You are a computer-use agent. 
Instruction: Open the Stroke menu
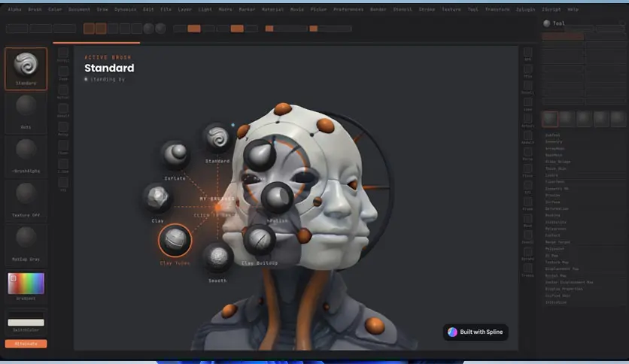[x=427, y=9]
